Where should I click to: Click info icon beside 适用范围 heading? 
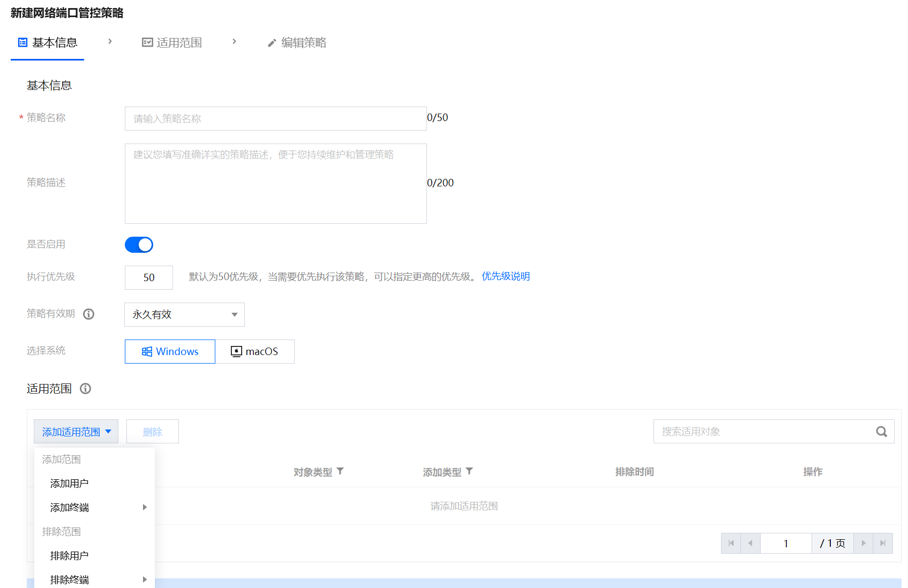85,389
